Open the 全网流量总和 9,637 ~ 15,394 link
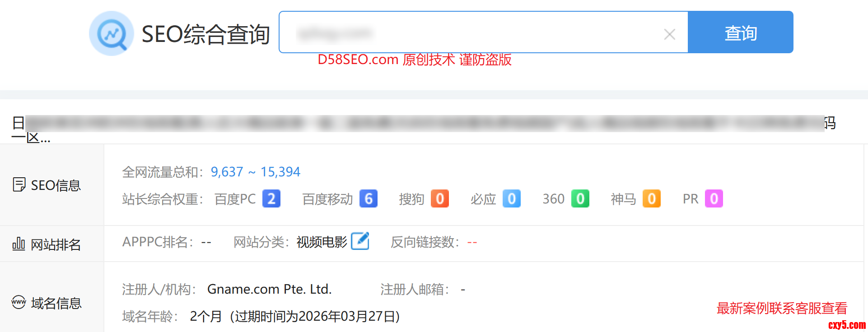Viewport: 868px width, 332px height. click(256, 172)
